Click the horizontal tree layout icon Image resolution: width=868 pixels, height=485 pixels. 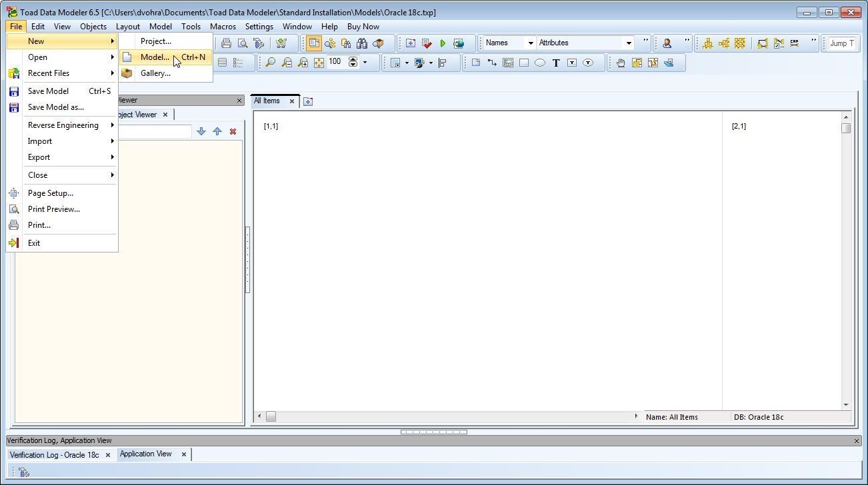click(724, 43)
